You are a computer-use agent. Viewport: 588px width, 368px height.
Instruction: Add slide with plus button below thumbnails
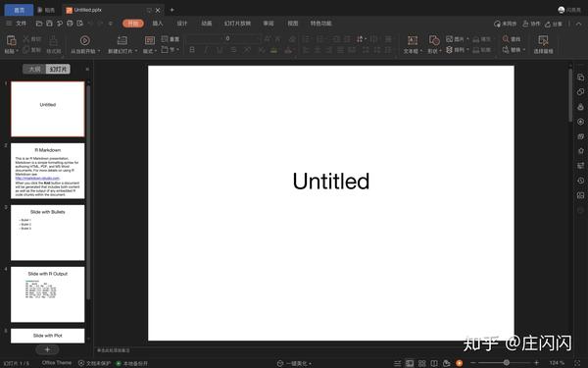[x=47, y=349]
